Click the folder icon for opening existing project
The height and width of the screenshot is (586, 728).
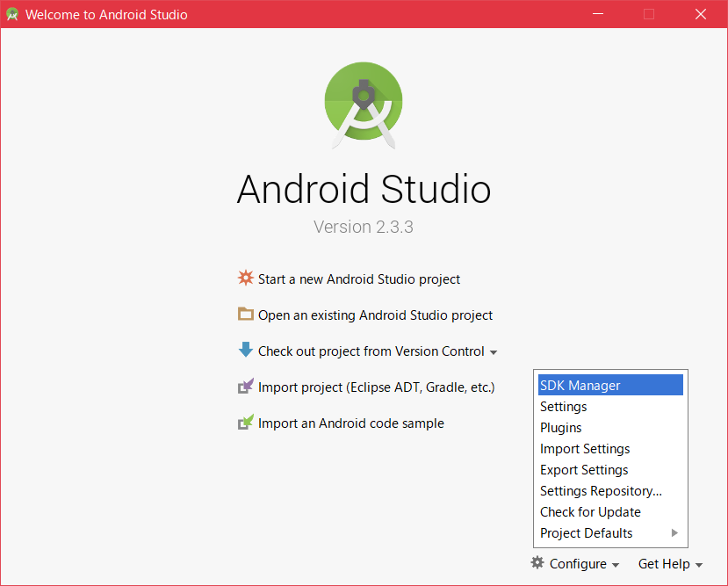pyautogui.click(x=246, y=314)
